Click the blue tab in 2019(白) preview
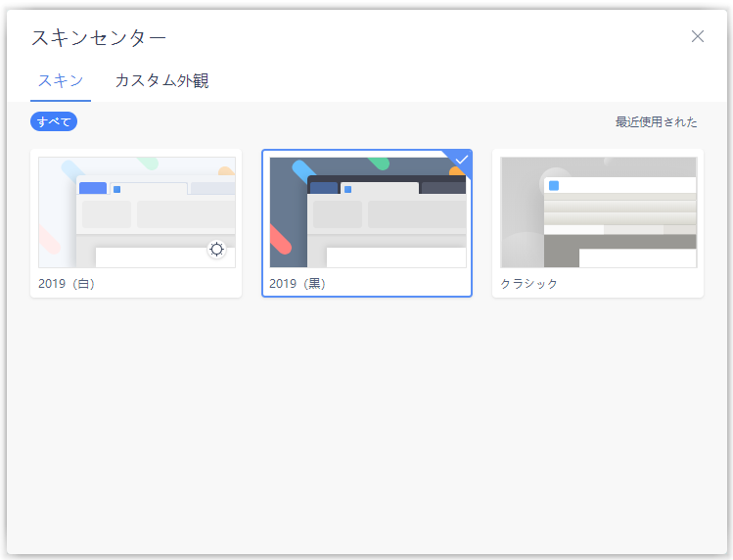This screenshot has width=733, height=560. pos(93,188)
